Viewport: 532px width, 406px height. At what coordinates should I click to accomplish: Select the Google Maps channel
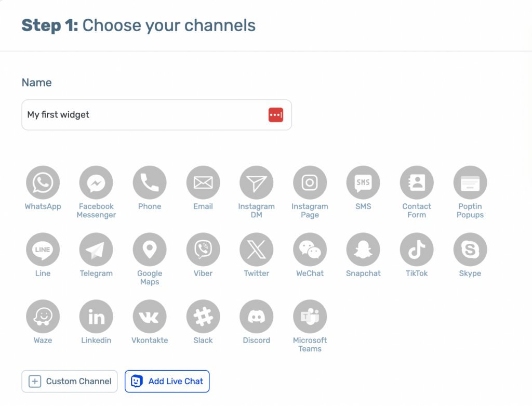150,250
